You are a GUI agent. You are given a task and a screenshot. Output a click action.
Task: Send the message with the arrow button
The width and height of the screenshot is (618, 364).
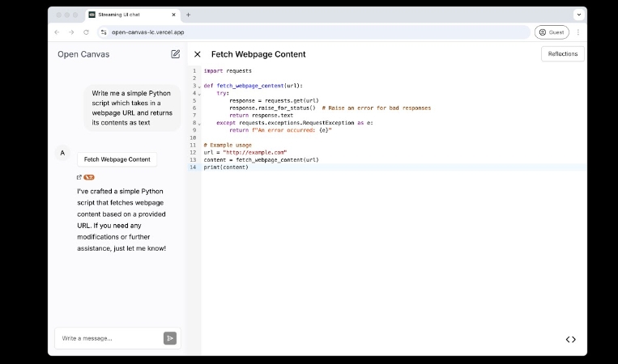tap(169, 338)
